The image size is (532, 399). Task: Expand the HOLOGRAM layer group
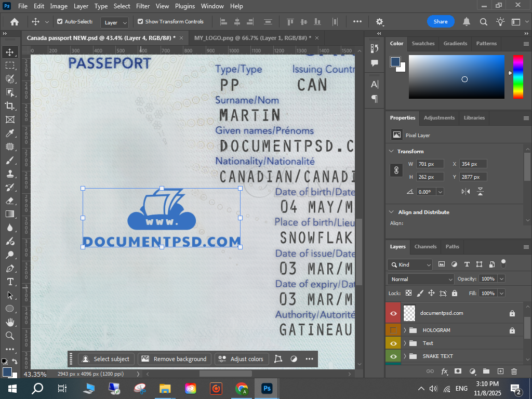click(405, 330)
